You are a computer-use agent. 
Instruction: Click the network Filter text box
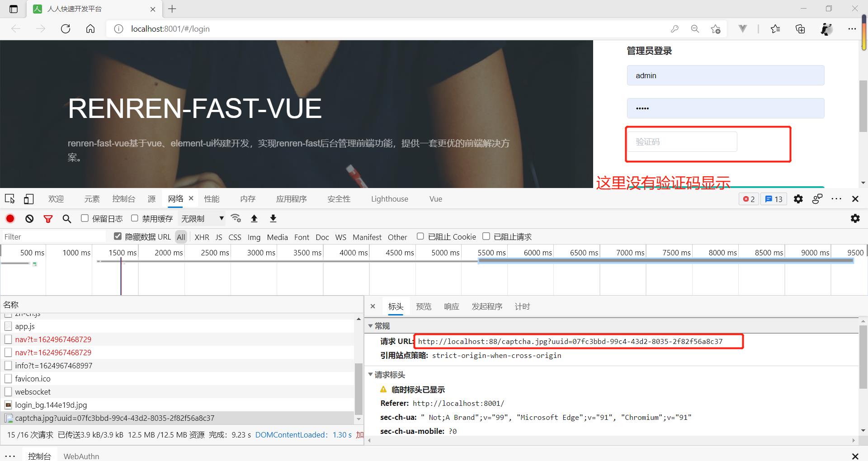click(x=54, y=237)
